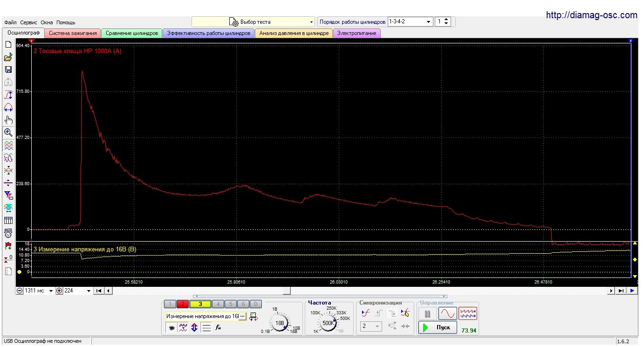
Task: Open the Сервис menu
Action: (29, 22)
